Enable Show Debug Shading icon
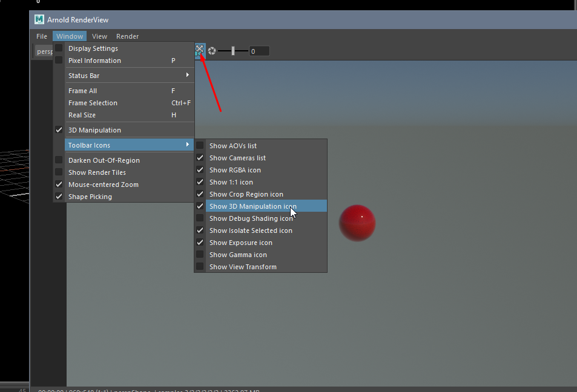The width and height of the screenshot is (577, 392). (x=260, y=218)
